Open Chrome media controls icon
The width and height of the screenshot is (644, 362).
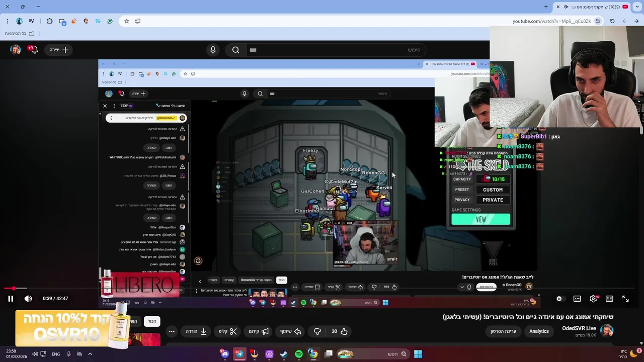32,21
